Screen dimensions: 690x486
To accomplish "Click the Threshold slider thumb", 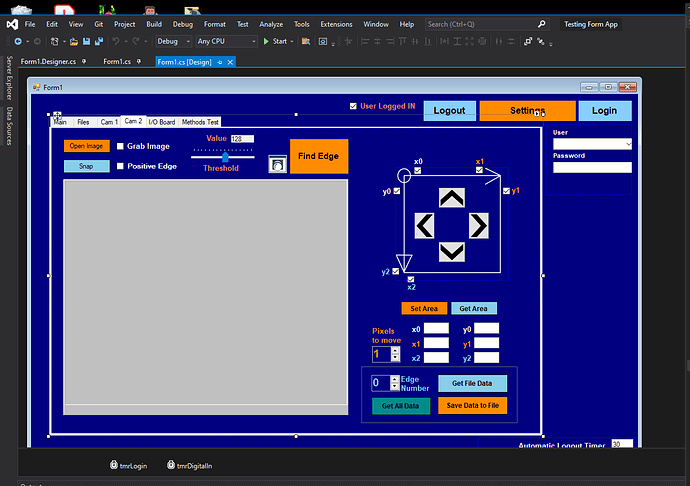I will point(225,157).
